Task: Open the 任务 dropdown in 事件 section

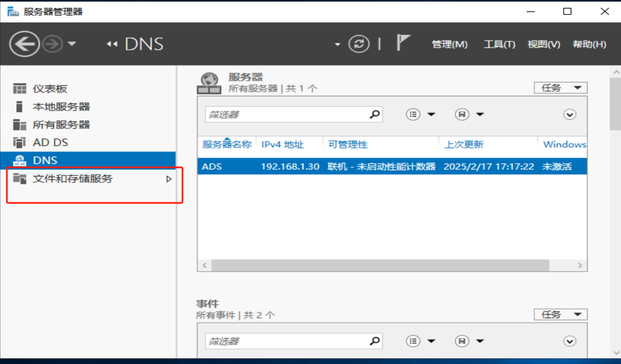Action: click(x=561, y=315)
